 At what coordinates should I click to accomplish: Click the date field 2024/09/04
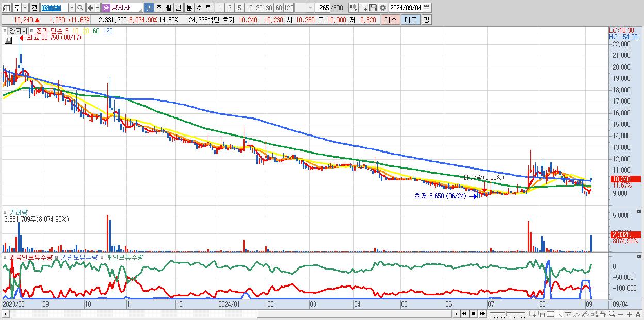[406, 8]
